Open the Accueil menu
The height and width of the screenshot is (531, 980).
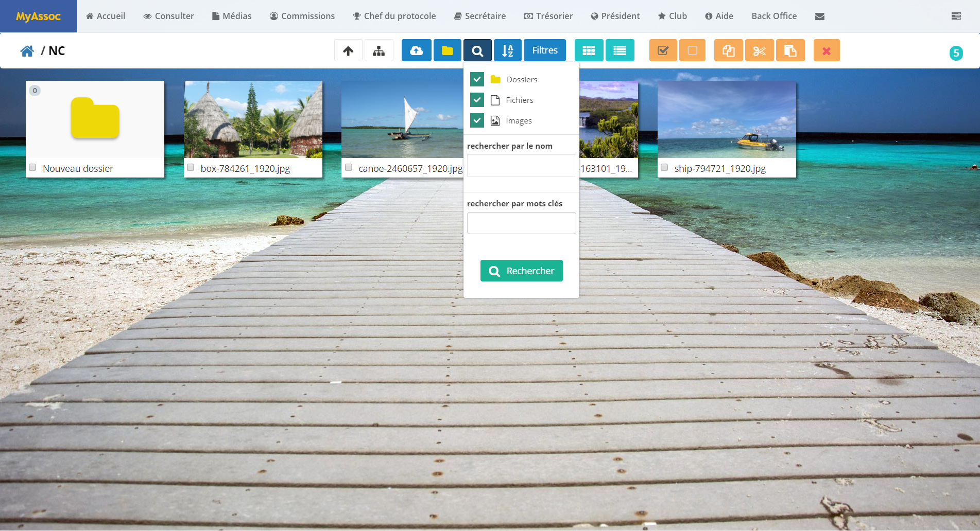(106, 16)
